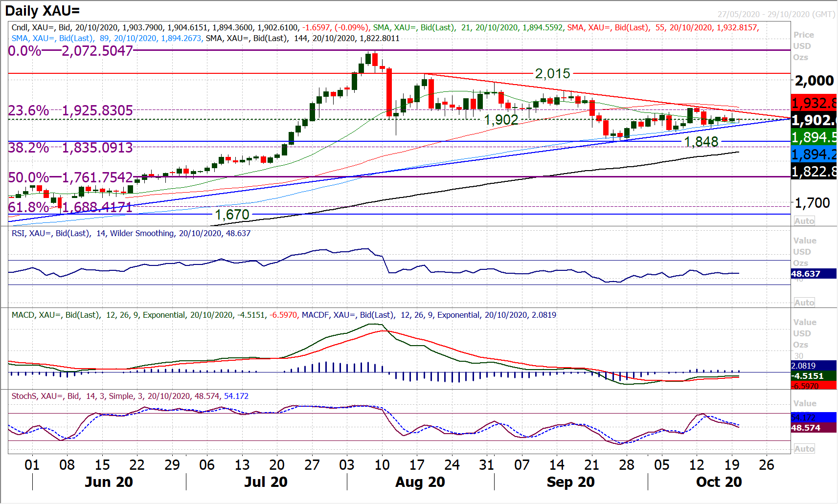Click the Stochastic 54.172 blue value tag
The height and width of the screenshot is (504, 838).
[813, 417]
